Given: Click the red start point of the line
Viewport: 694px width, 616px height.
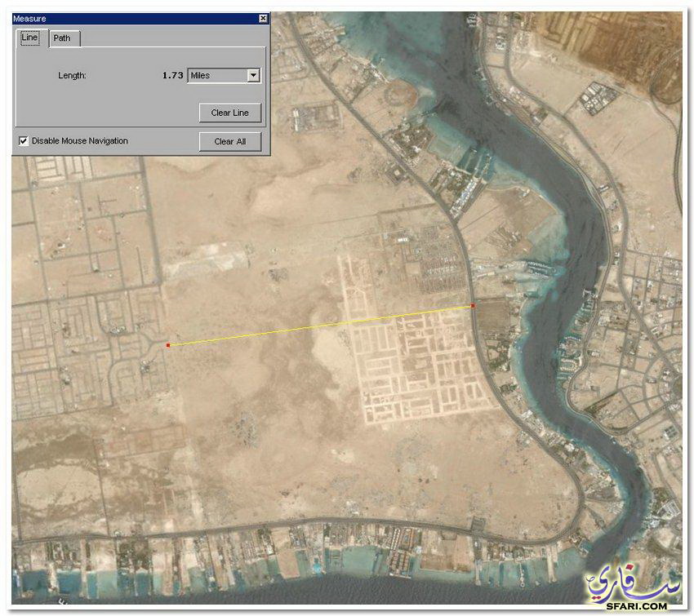Looking at the screenshot, I should (168, 345).
